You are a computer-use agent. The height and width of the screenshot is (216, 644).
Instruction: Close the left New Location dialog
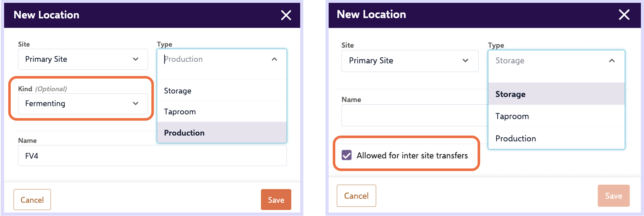pyautogui.click(x=286, y=15)
